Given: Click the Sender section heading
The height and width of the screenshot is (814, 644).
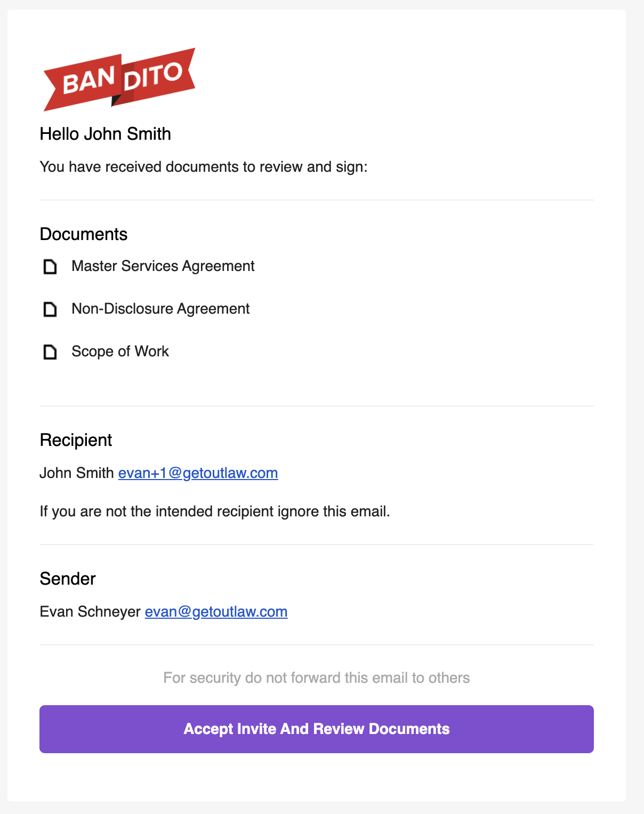Looking at the screenshot, I should tap(68, 579).
